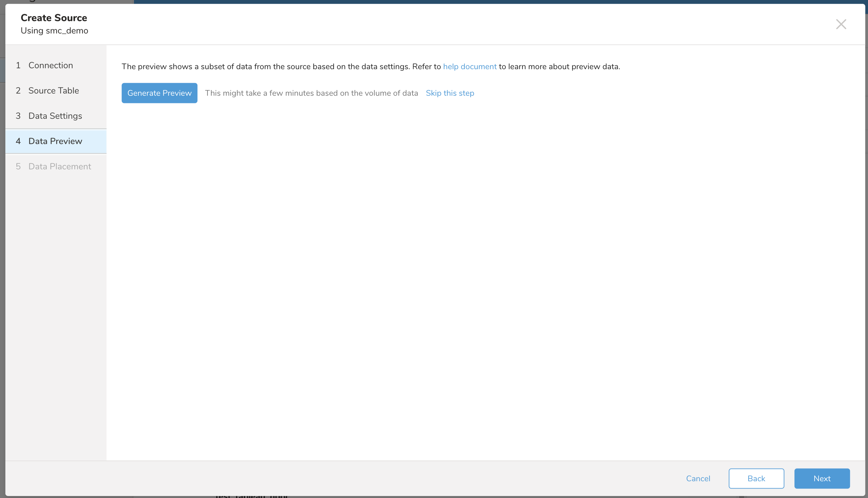Click the Using smc_demo subtitle
This screenshot has width=868, height=498.
click(54, 31)
